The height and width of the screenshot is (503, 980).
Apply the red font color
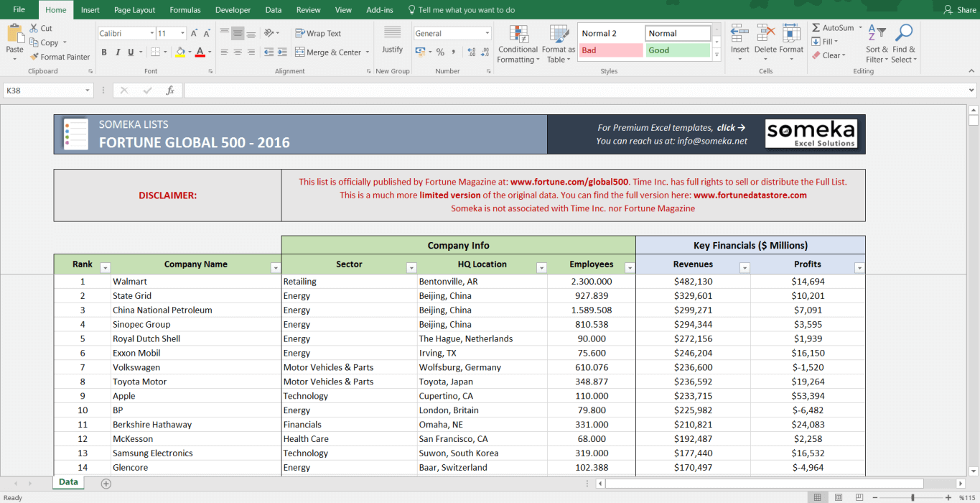point(200,52)
